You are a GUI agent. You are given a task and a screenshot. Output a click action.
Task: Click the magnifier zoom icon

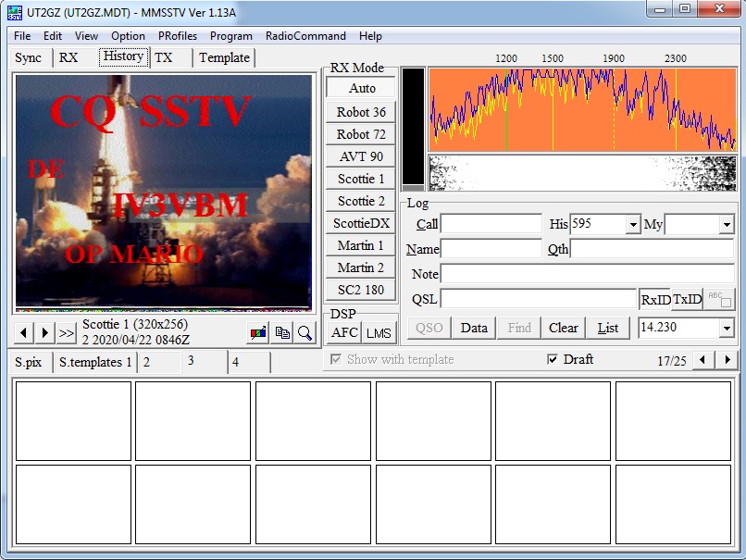305,332
